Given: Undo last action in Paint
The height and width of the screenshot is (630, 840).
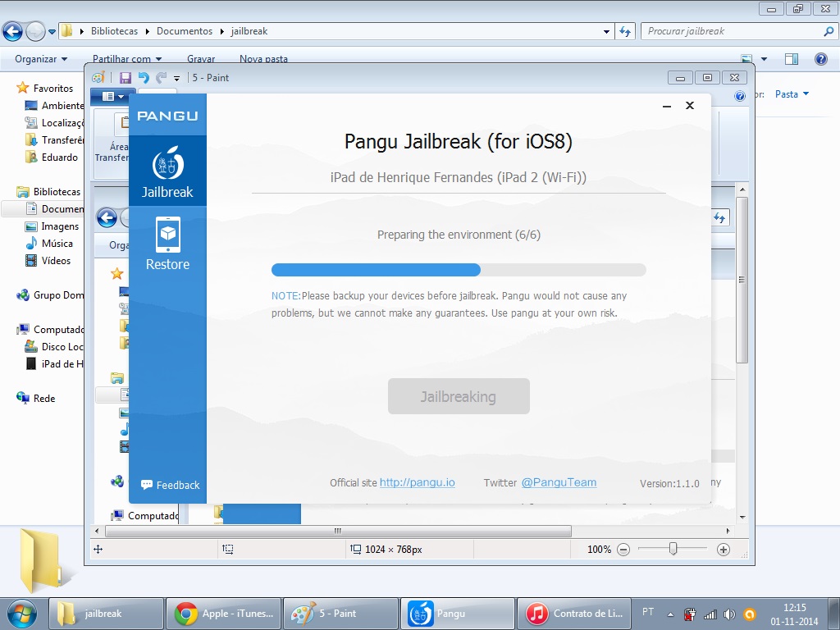Looking at the screenshot, I should coord(144,78).
